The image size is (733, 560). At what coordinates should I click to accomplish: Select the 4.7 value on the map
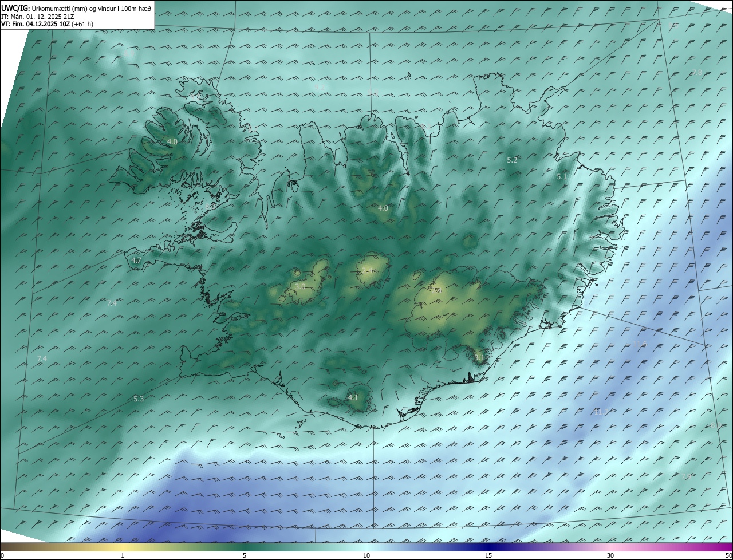coord(136,260)
